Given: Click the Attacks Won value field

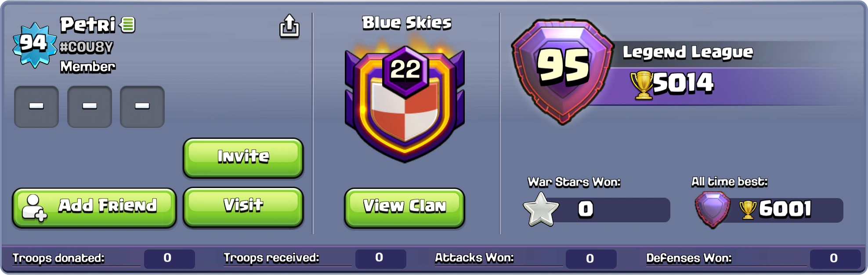Looking at the screenshot, I should click(591, 258).
